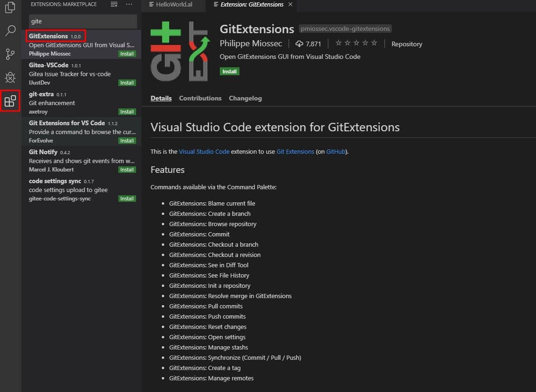The width and height of the screenshot is (536, 392).
Task: Open the Debug view icon
Action: (10, 78)
